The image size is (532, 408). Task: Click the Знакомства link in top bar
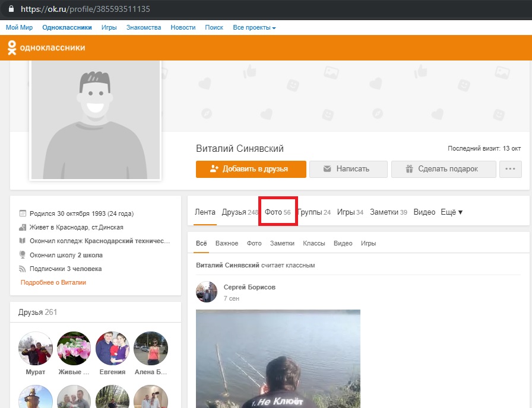point(144,27)
